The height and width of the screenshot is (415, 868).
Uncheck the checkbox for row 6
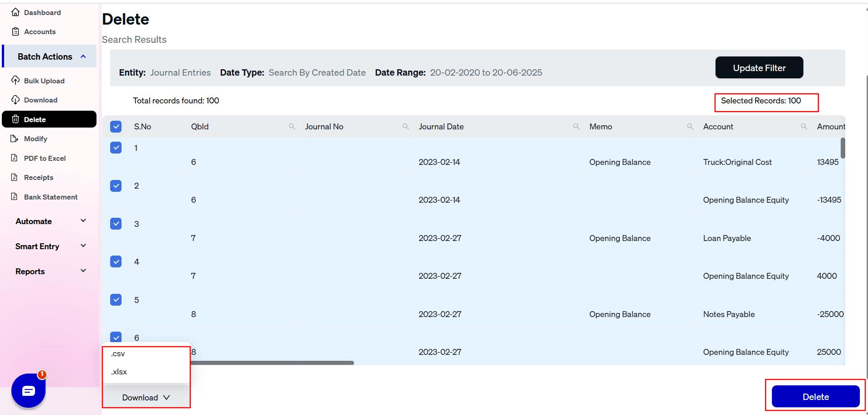coord(116,337)
